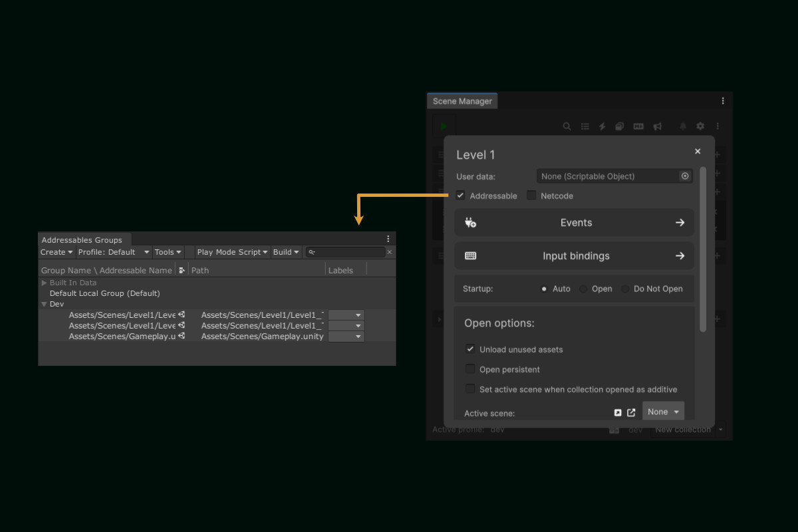Click the three-box panel icon in Scene Manager toolbar
The width and height of the screenshot is (798, 532).
pyautogui.click(x=638, y=126)
